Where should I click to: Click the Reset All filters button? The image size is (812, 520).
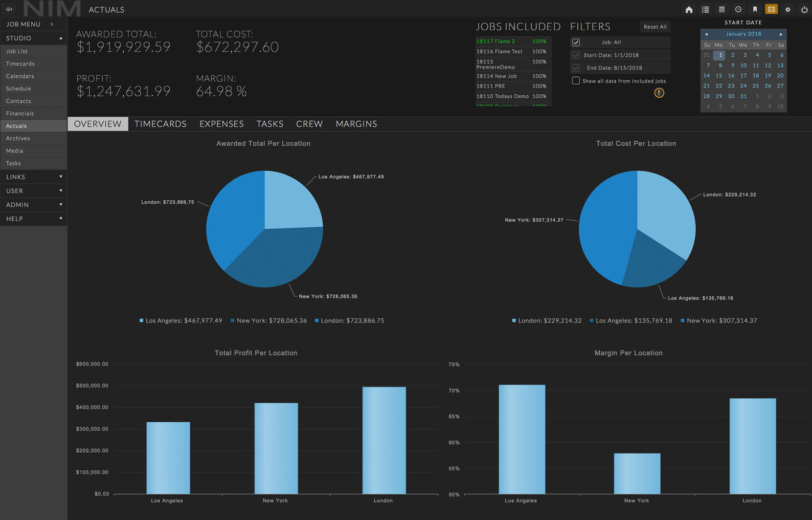pyautogui.click(x=655, y=26)
